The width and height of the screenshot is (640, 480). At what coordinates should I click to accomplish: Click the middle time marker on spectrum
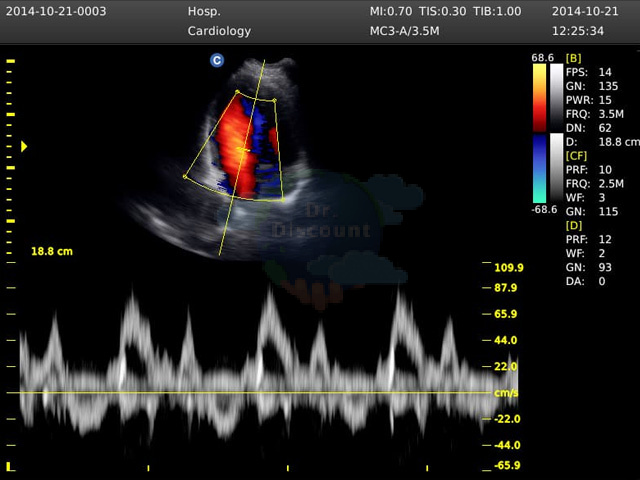(288, 468)
